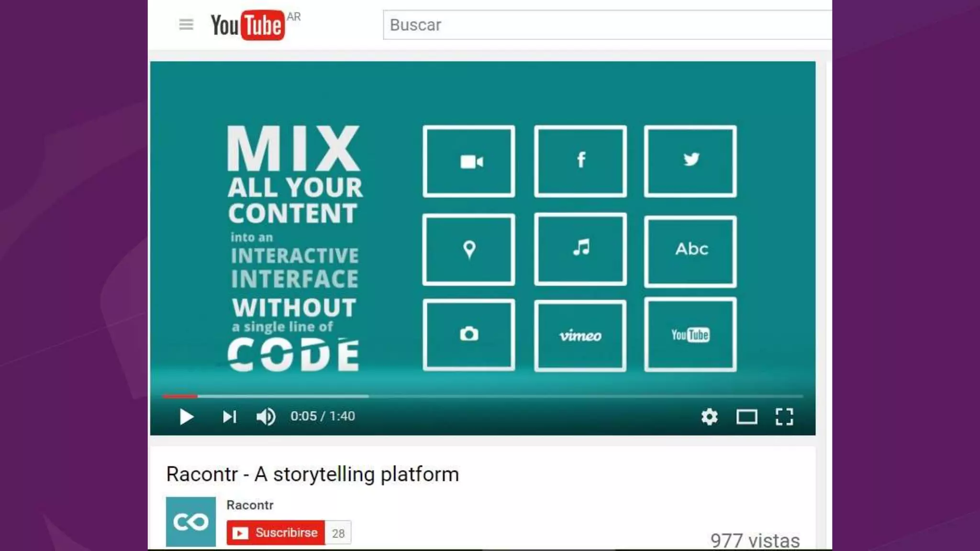Screen dimensions: 980x551
Task: Click the Twitter bird tile
Action: click(x=690, y=162)
